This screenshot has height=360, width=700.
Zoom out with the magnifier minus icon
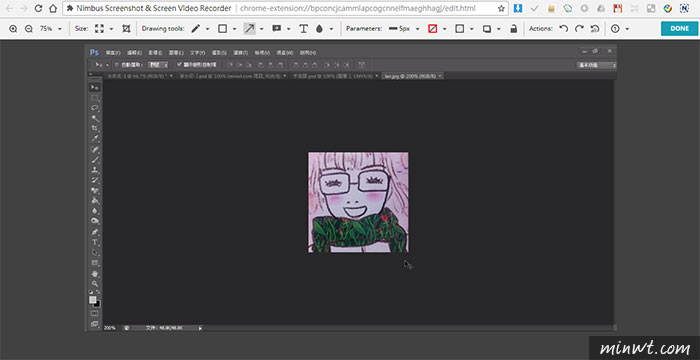tap(29, 29)
